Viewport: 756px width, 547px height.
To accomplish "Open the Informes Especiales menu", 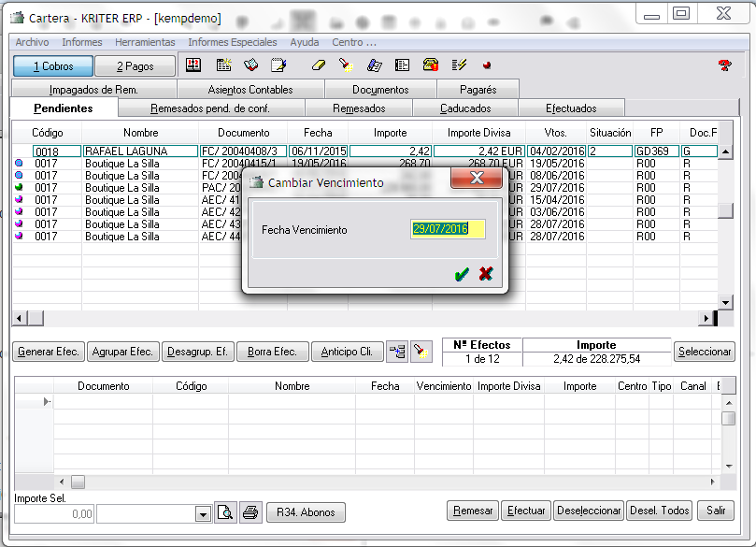I will pos(233,42).
